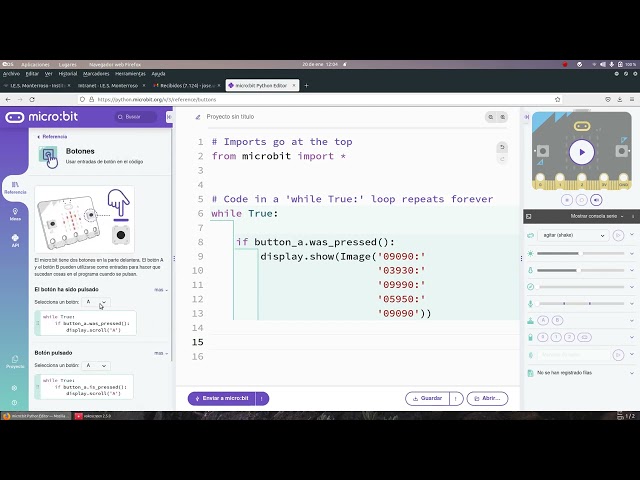The width and height of the screenshot is (640, 480).
Task: Click simulator stop button below board
Action: 567,200
